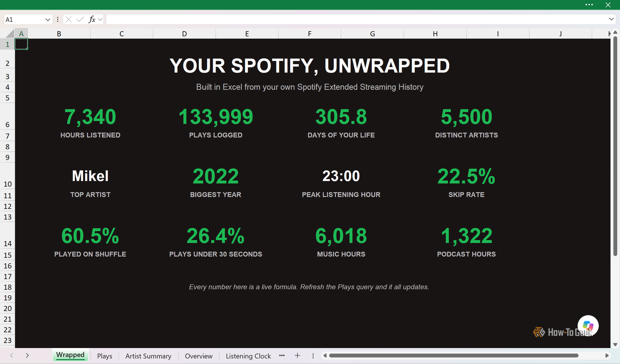Viewport: 620px width, 364px height.
Task: Click vertical scrollbar down arrow
Action: pyautogui.click(x=615, y=345)
